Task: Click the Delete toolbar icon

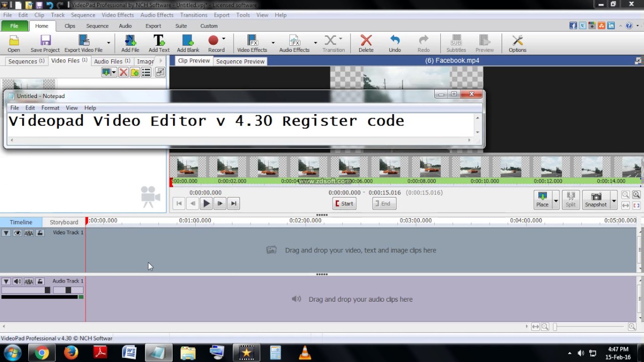Action: [x=366, y=44]
